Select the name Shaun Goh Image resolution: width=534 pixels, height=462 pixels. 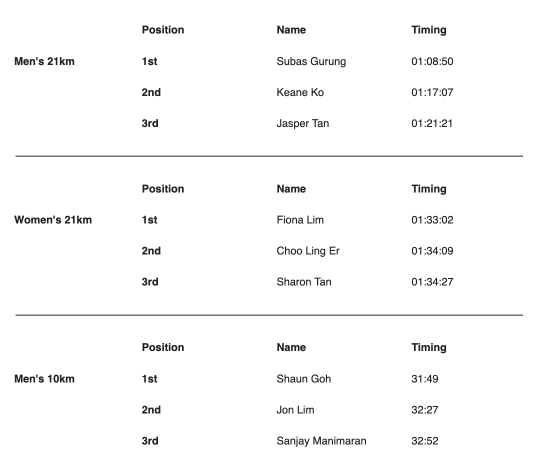[304, 379]
